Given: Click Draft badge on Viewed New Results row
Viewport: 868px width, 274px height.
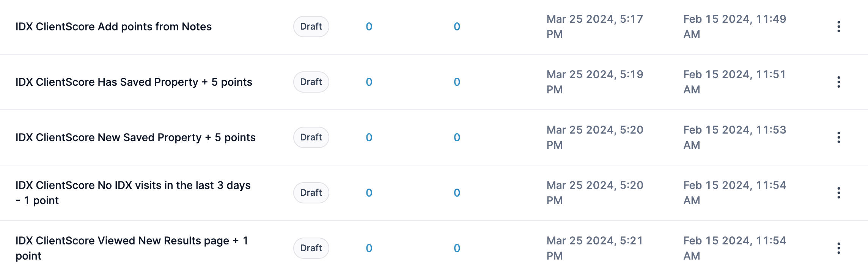Looking at the screenshot, I should [x=311, y=248].
